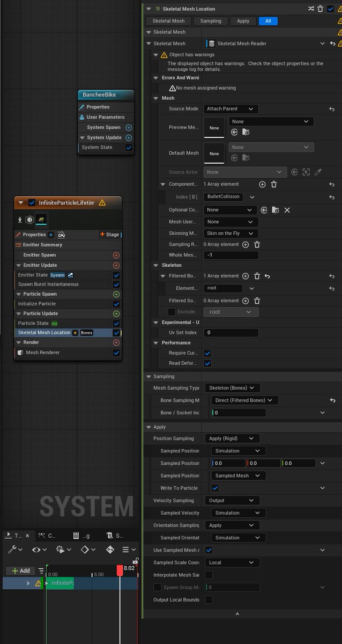Open Skinning Mode Skin on the Fly dropdown

[231, 233]
